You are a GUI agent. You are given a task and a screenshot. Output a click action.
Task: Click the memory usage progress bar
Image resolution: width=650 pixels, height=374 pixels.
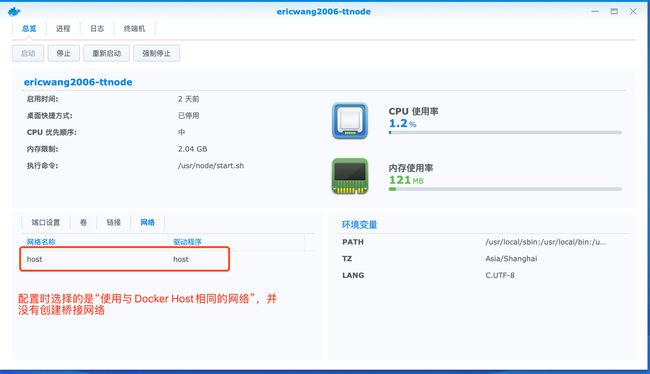pyautogui.click(x=505, y=189)
